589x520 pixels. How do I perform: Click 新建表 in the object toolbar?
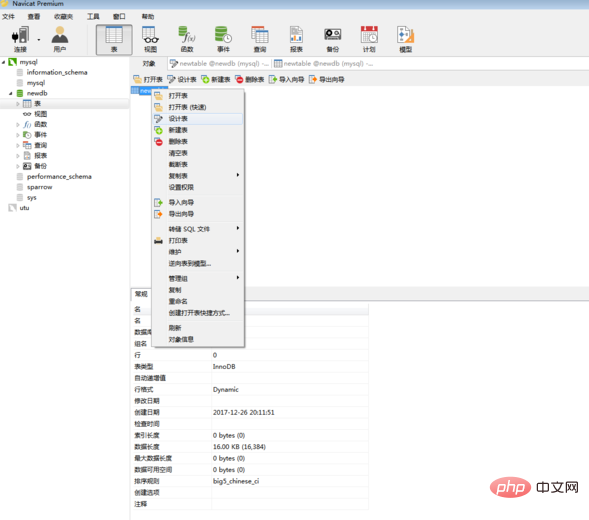tap(216, 79)
